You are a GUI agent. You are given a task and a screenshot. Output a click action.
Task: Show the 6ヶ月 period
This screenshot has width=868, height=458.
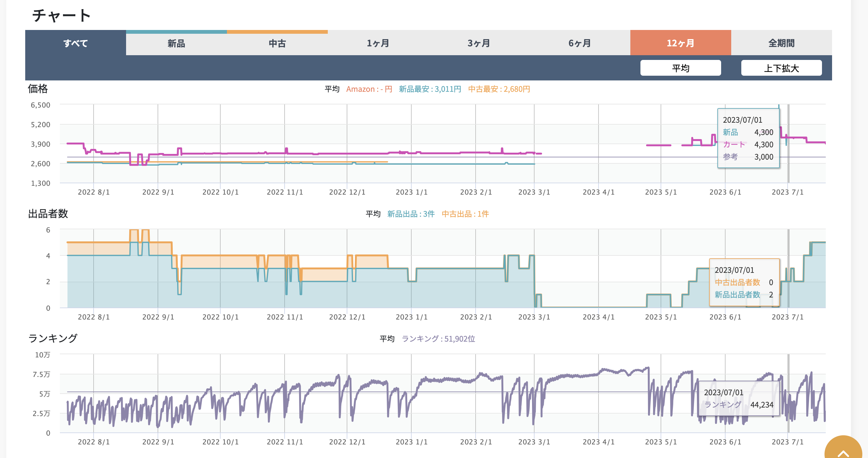pyautogui.click(x=580, y=43)
